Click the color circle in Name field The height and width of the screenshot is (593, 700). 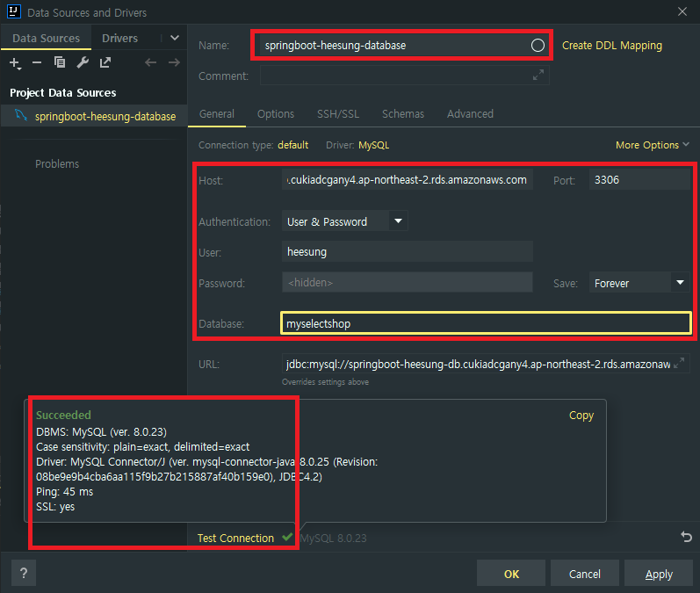click(x=538, y=45)
